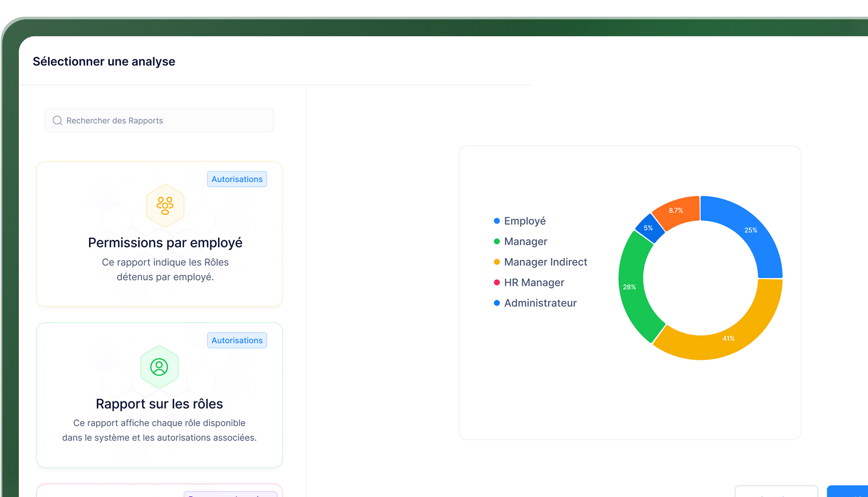The image size is (868, 497).
Task: Click Autorisations badge on Rapport sur les rôles card
Action: pyautogui.click(x=237, y=341)
